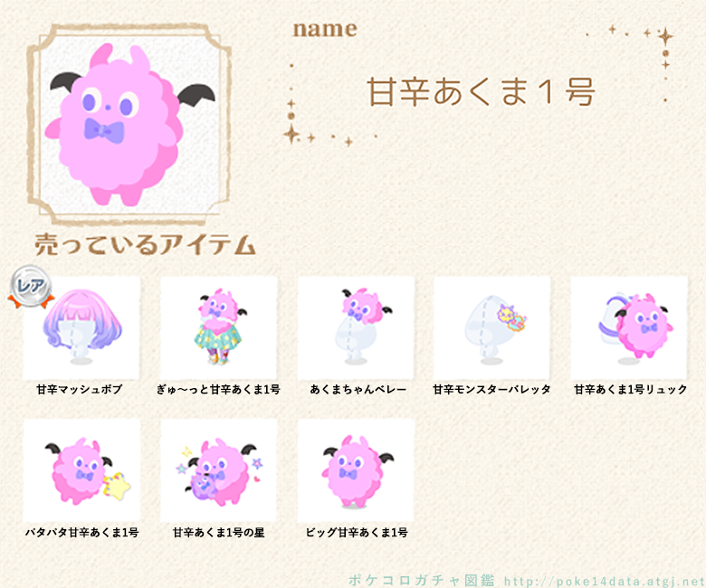Open the あくまちゃんベレー beret item image

click(x=356, y=328)
